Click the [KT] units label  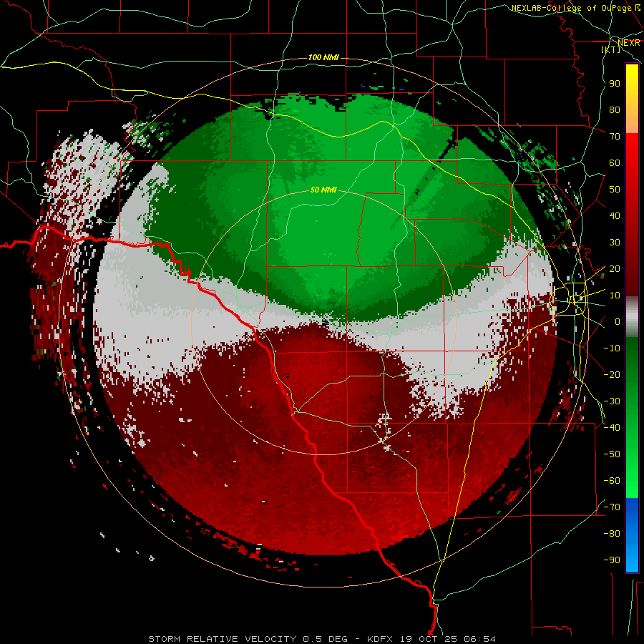[611, 49]
